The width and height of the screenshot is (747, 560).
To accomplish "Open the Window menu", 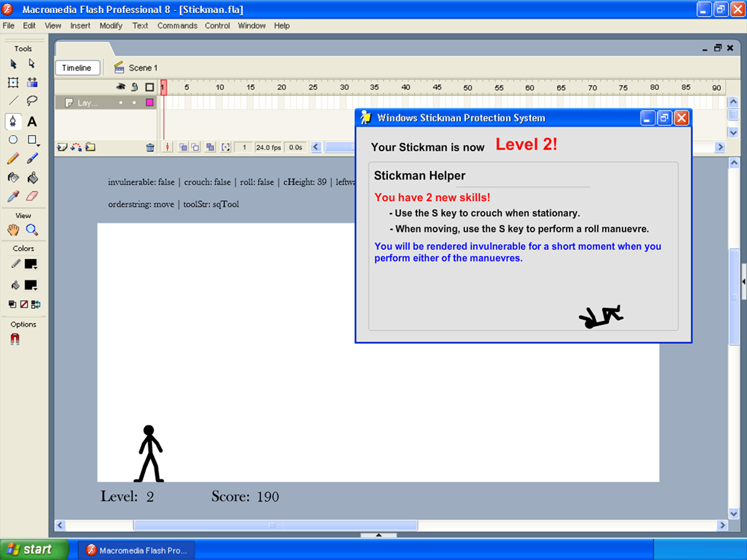I will coord(251,26).
